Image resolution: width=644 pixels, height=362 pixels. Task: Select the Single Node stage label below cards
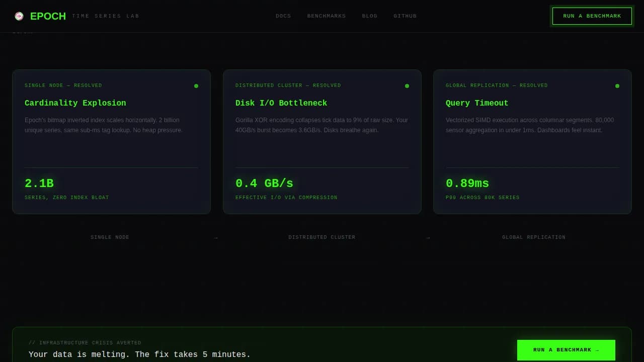[110, 237]
